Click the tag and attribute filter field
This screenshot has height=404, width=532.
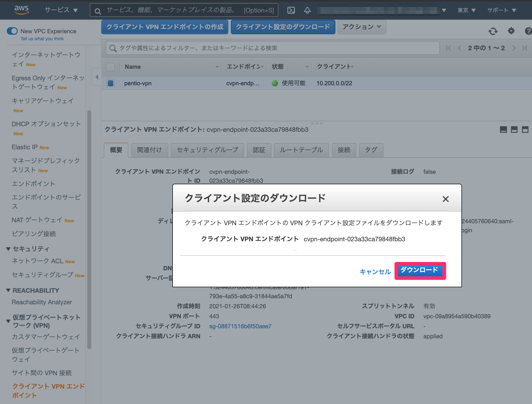[273, 48]
